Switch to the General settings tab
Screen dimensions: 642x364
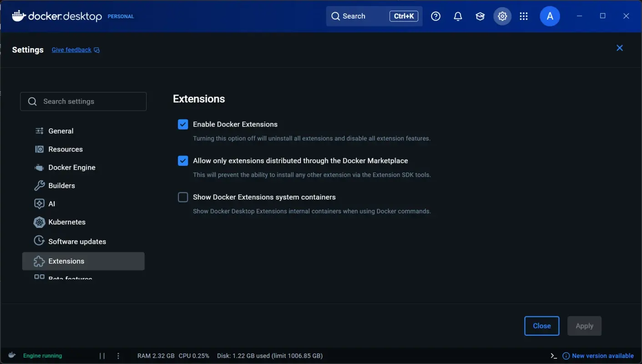[61, 131]
